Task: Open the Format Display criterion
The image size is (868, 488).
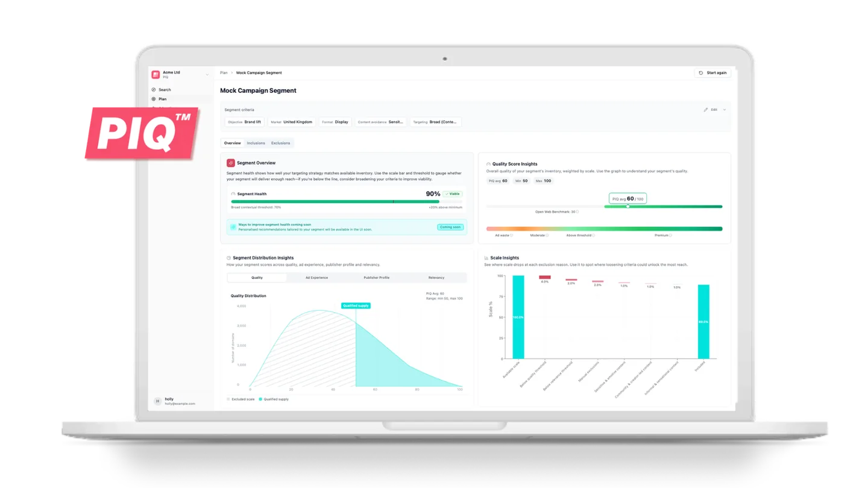Action: pos(335,122)
